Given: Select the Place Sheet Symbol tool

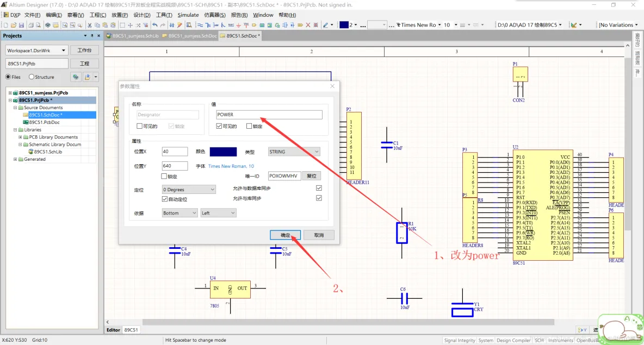Looking at the screenshot, I should 262,25.
